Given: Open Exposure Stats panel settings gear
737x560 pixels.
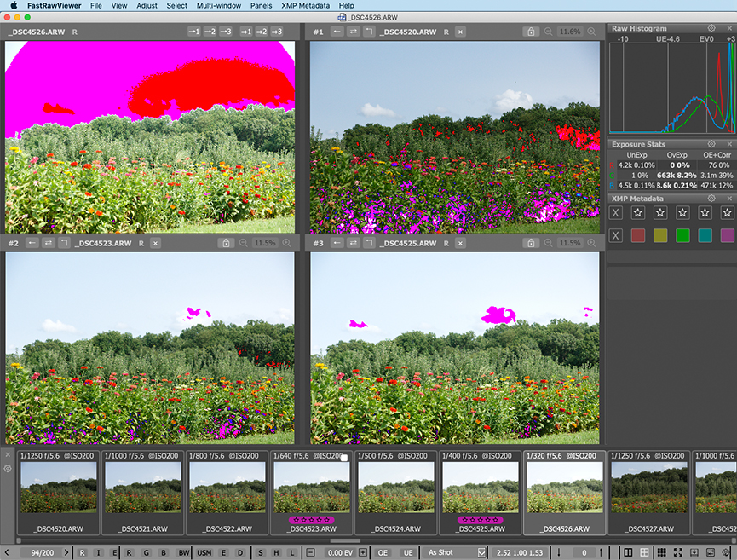Looking at the screenshot, I should [711, 144].
